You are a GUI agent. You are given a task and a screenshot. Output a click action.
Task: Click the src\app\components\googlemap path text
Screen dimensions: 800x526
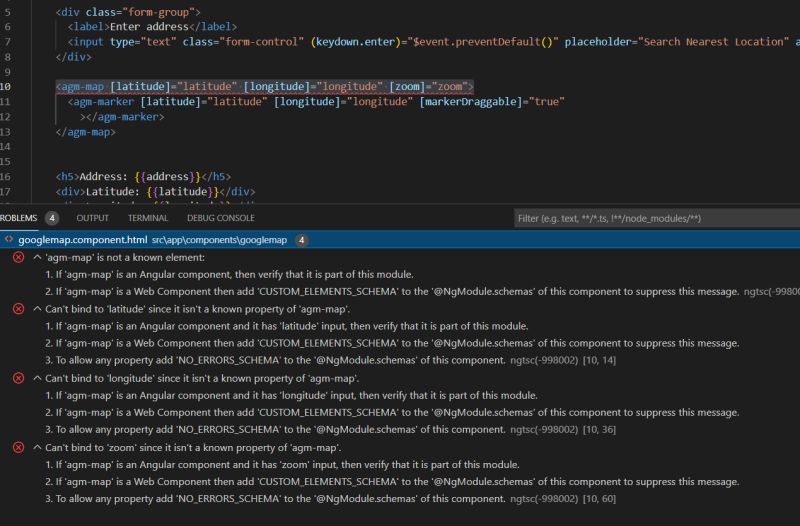pos(219,240)
